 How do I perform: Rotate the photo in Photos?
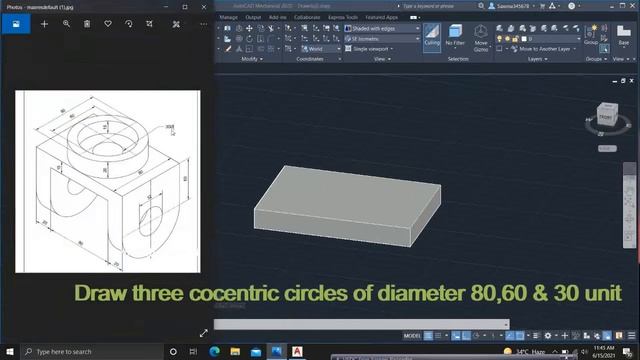point(129,24)
